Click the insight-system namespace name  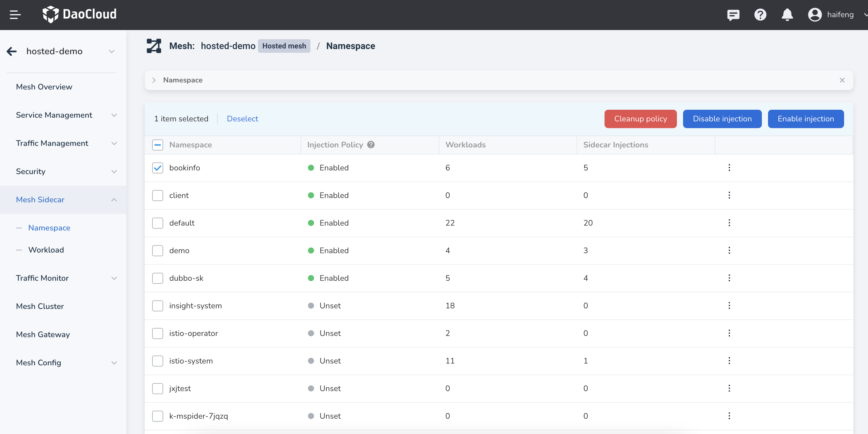point(195,306)
